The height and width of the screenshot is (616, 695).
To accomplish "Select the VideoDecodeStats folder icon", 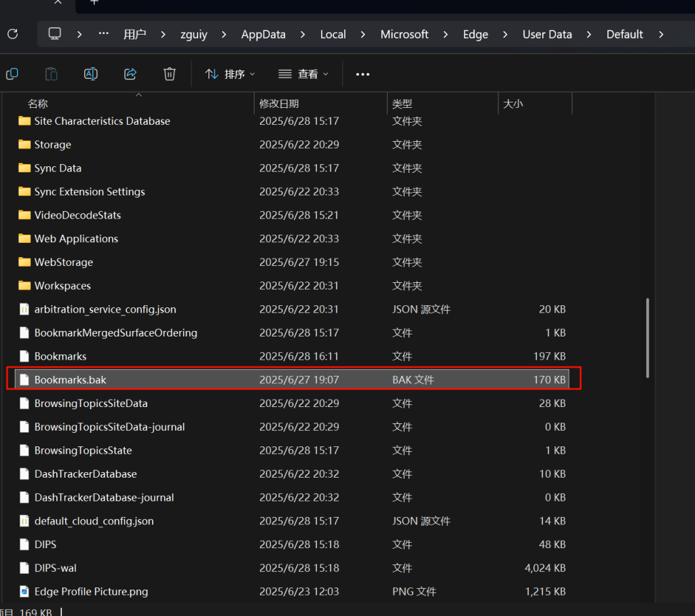I will coord(24,215).
